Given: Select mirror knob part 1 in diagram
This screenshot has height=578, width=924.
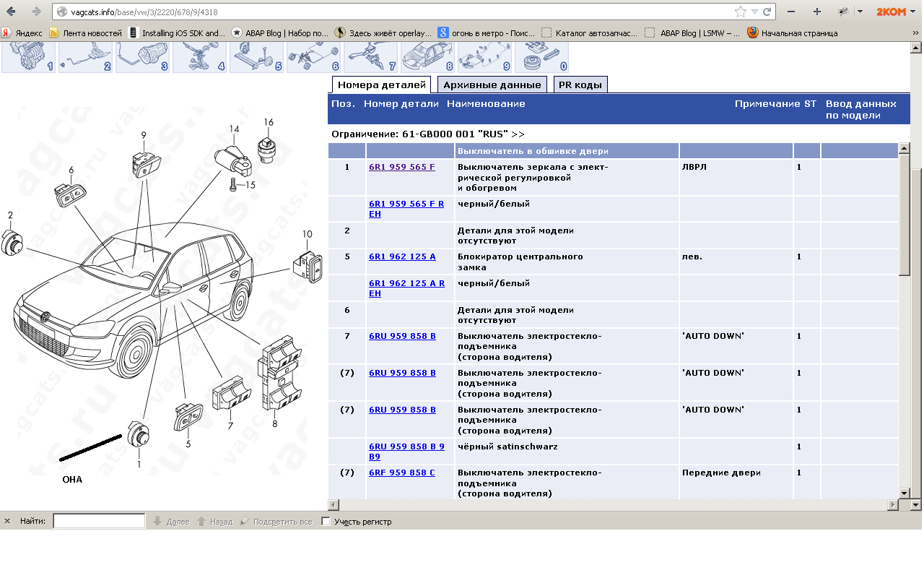Looking at the screenshot, I should [x=138, y=435].
